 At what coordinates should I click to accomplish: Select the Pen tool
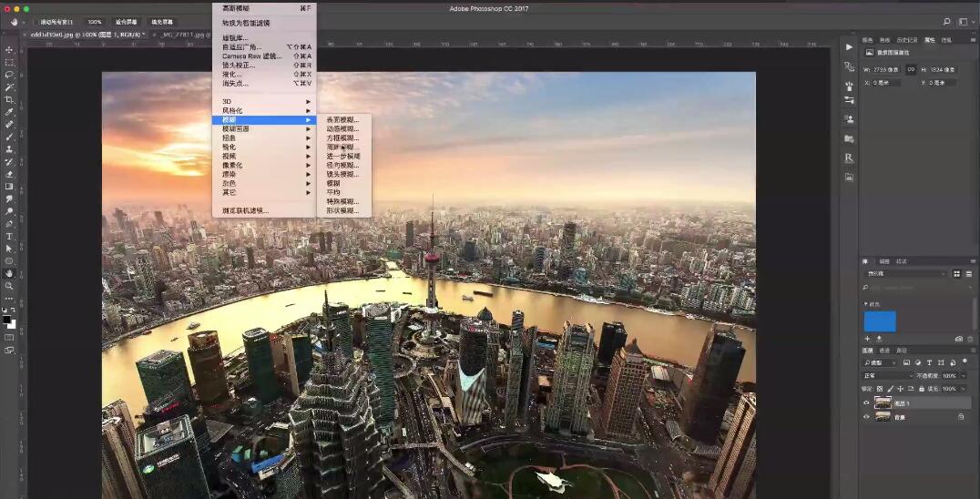[x=9, y=224]
